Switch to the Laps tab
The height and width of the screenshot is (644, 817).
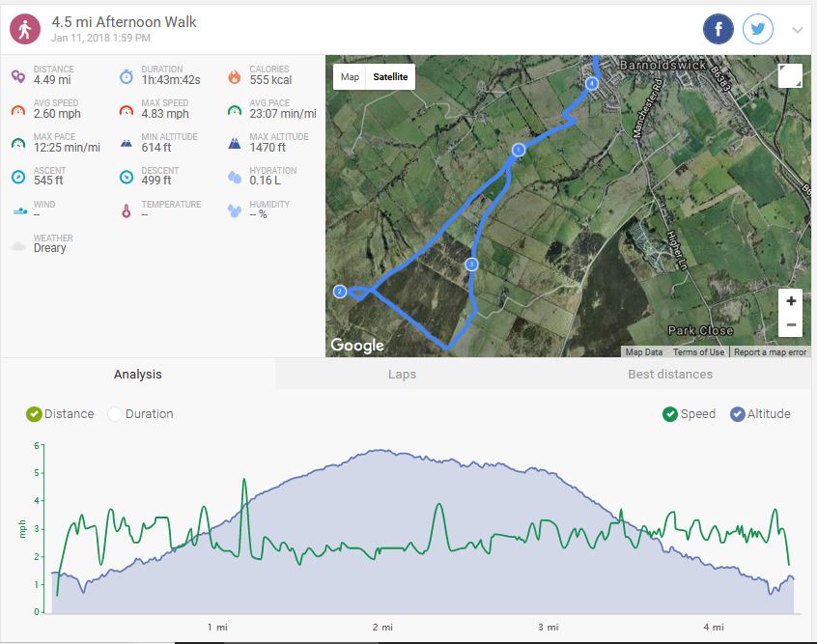pyautogui.click(x=402, y=374)
